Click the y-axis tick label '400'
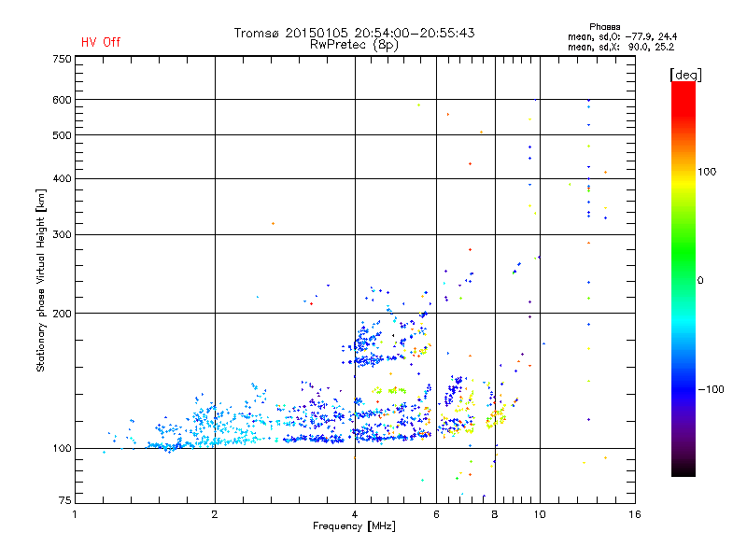Screen dimensions: 747x560 [x=62, y=178]
